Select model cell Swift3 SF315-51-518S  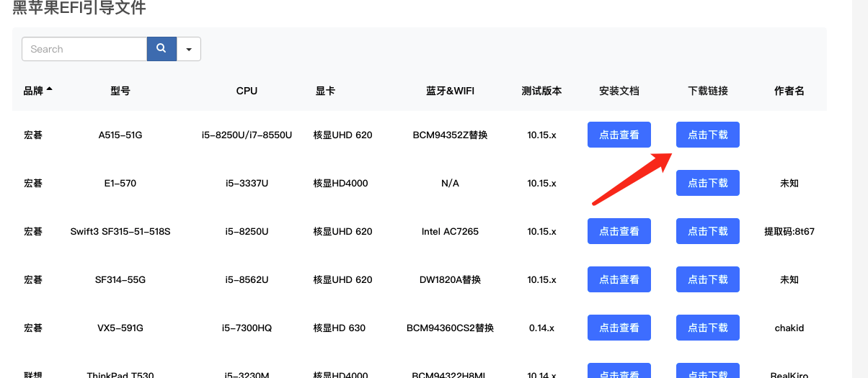click(x=120, y=231)
